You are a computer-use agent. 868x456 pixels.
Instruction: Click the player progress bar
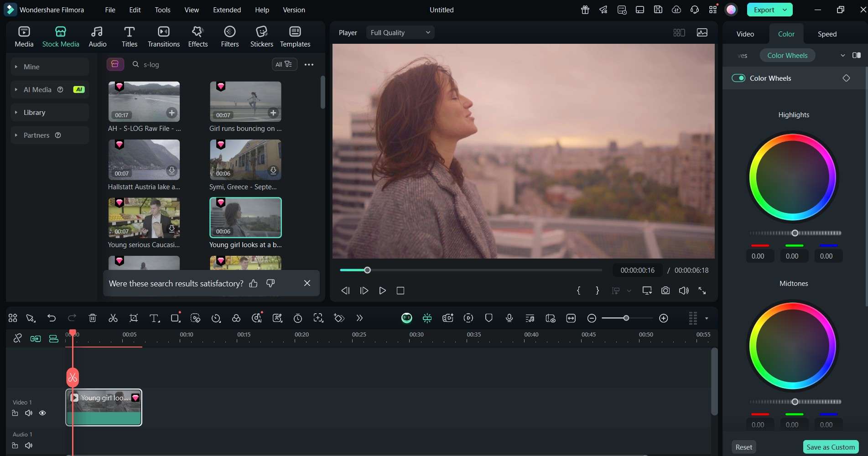click(471, 270)
